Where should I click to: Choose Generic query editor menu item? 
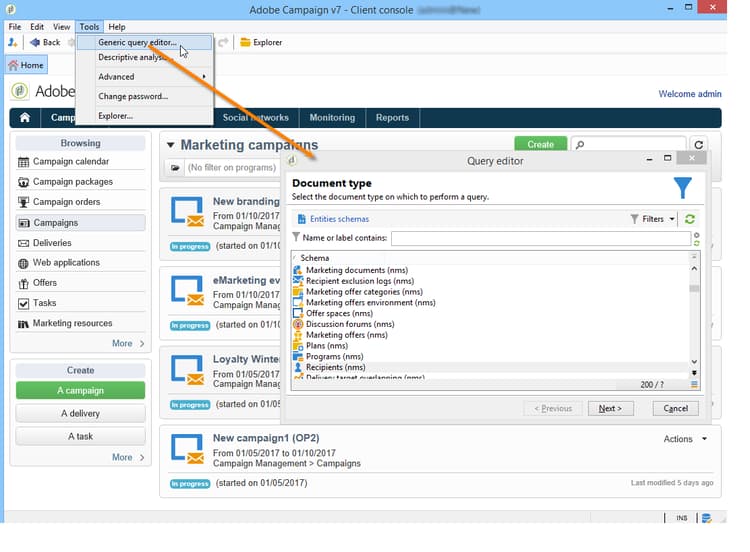pyautogui.click(x=144, y=43)
